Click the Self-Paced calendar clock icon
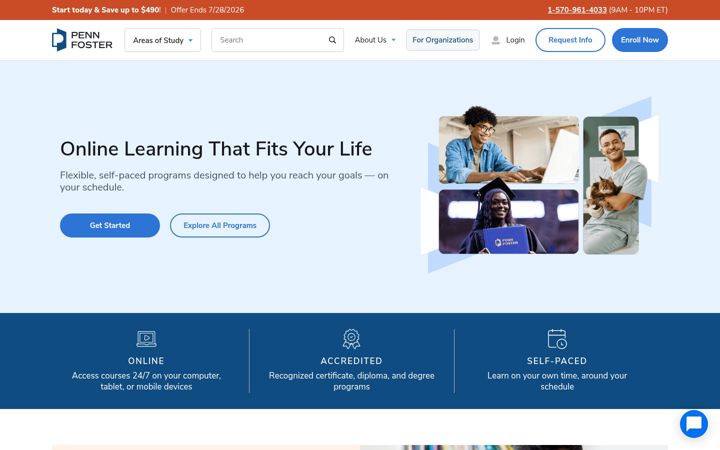Image resolution: width=720 pixels, height=450 pixels. [x=557, y=339]
